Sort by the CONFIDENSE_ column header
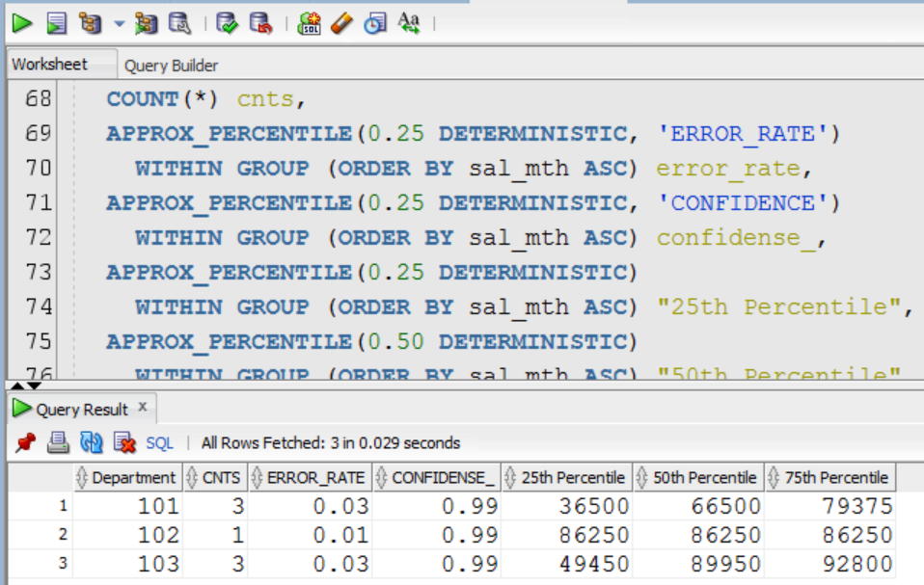 pyautogui.click(x=436, y=477)
